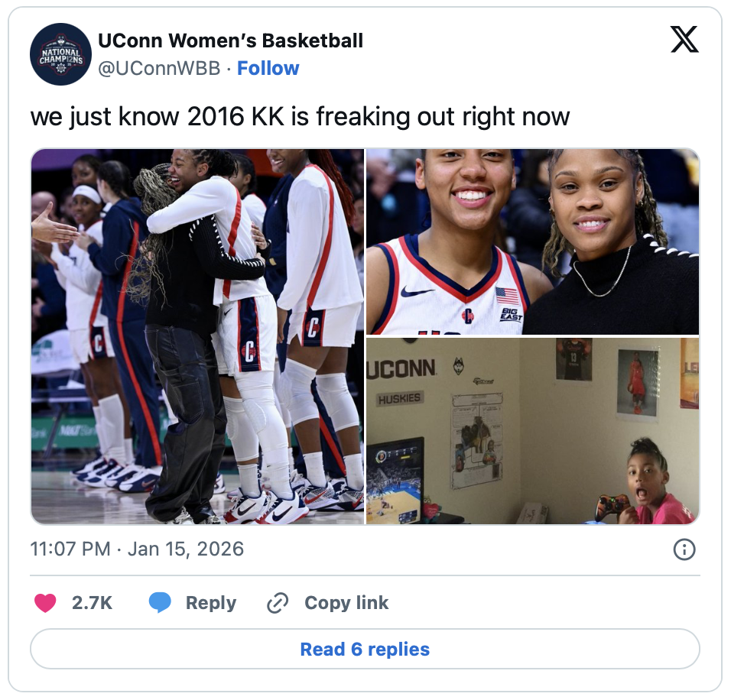Open the childhood UConn bedroom photo
The image size is (731, 700).
[532, 431]
